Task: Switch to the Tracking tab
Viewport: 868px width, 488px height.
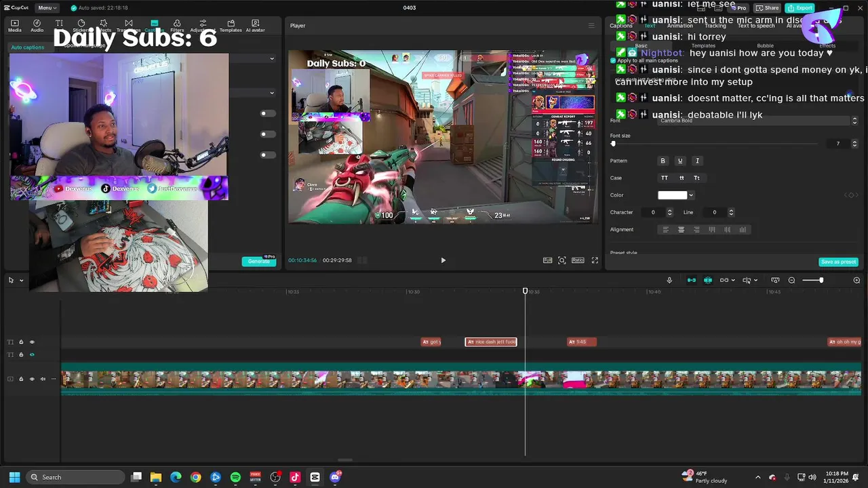Action: (x=715, y=26)
